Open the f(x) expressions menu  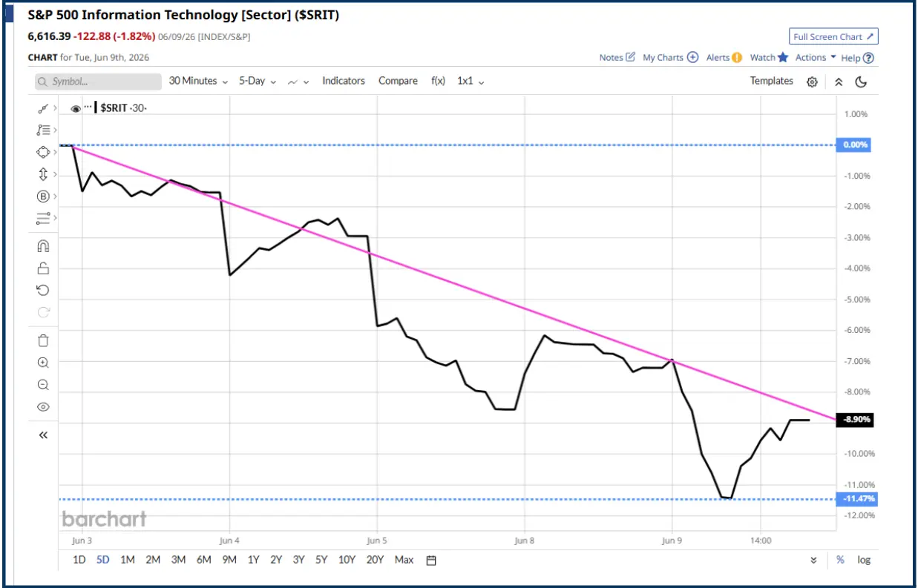[438, 81]
